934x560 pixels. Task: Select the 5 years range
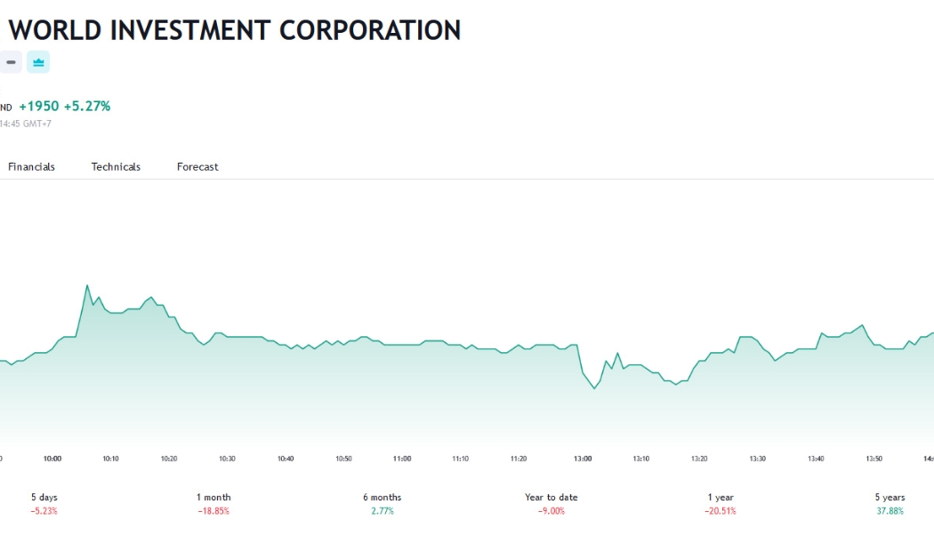click(890, 503)
